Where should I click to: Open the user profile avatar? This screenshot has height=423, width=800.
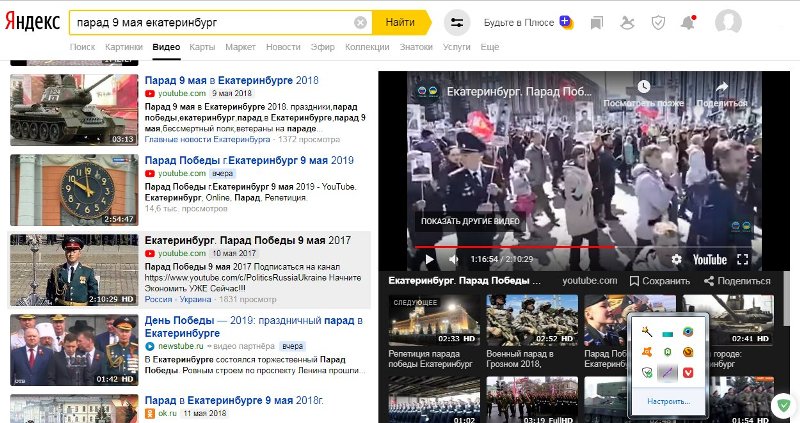[x=728, y=22]
